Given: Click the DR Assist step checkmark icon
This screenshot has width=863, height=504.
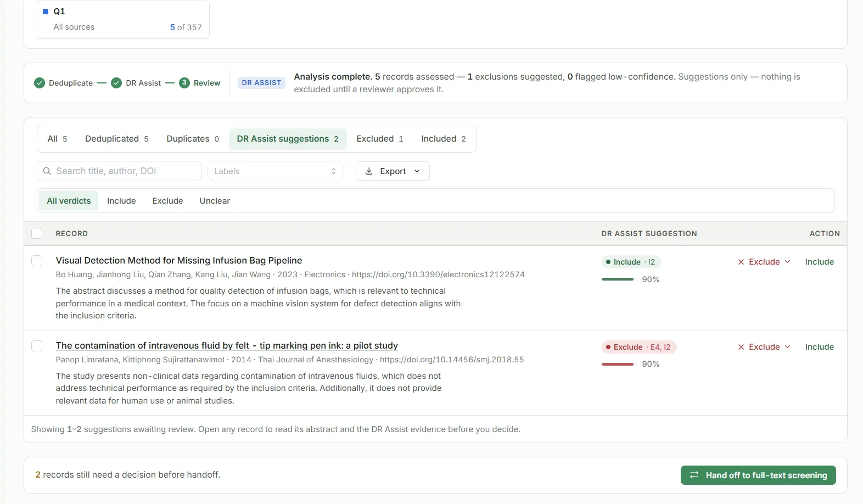Looking at the screenshot, I should (116, 83).
